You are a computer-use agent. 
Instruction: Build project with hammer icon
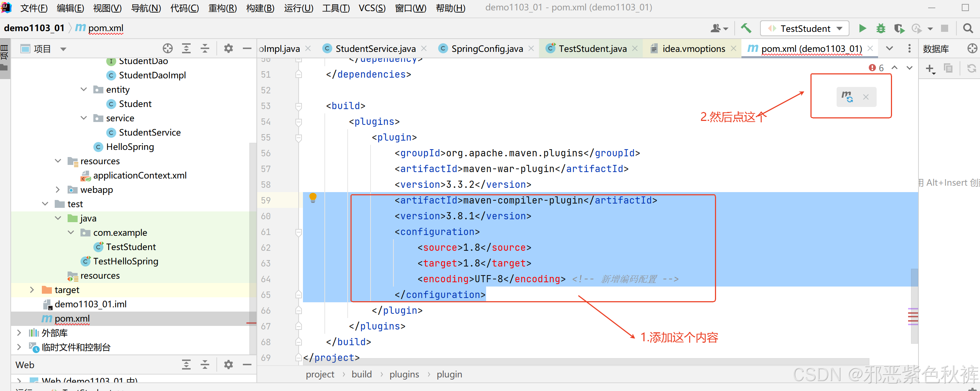(x=746, y=29)
